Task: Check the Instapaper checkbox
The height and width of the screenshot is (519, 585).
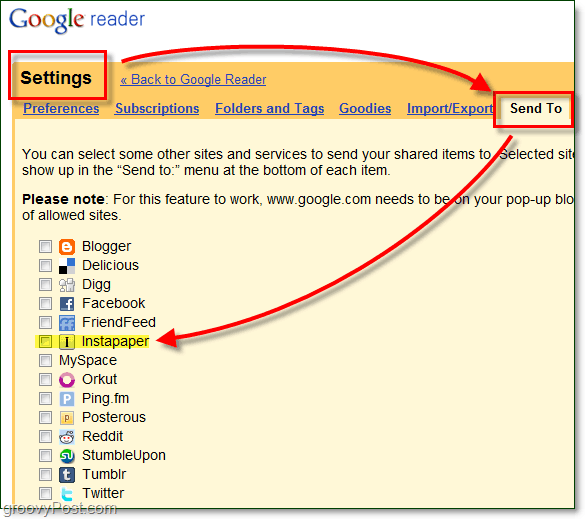Action: 46,341
